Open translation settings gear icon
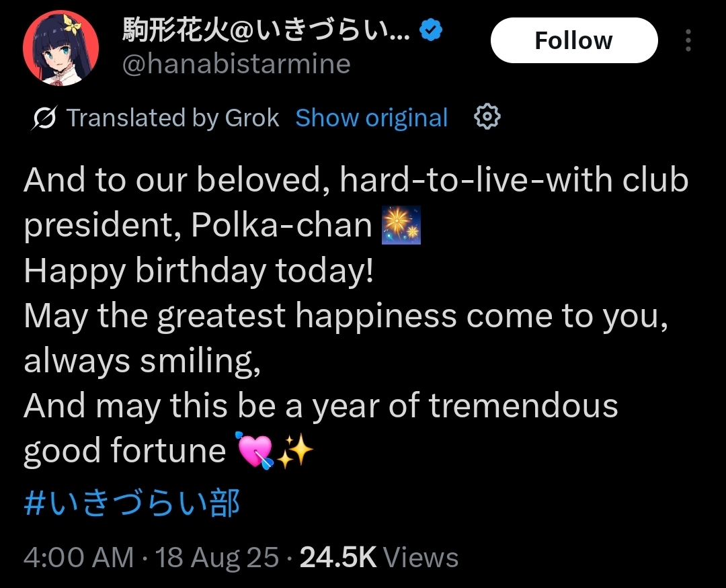 point(487,117)
